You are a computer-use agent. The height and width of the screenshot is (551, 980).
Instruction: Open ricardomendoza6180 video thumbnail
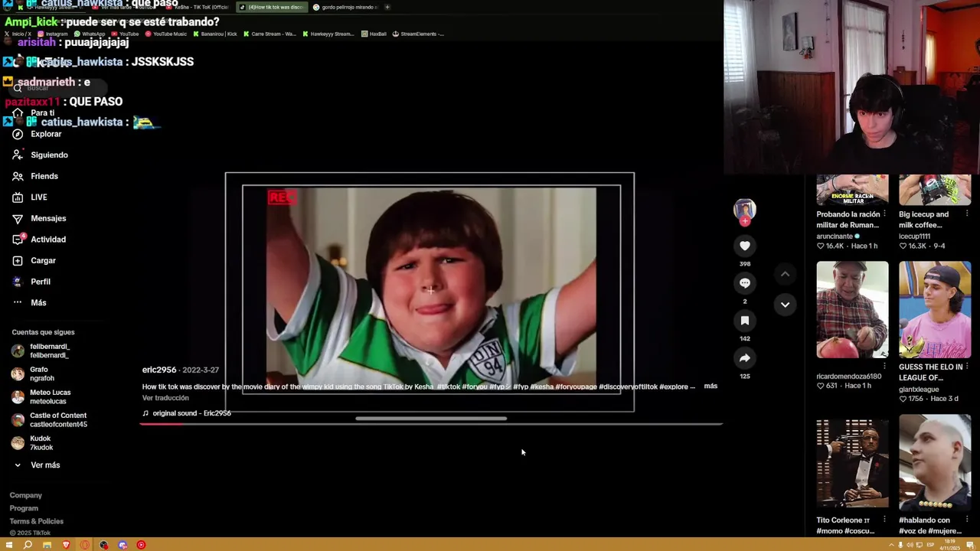pos(852,310)
